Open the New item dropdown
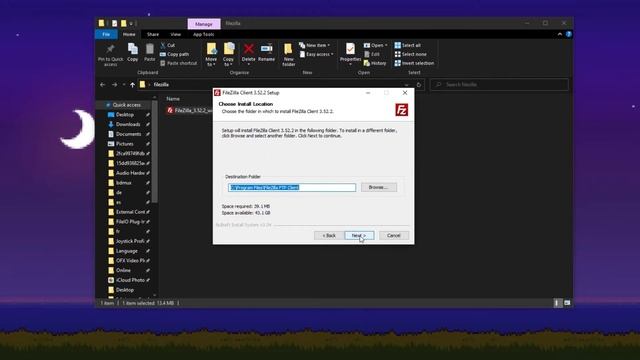This screenshot has height=360, width=640. point(315,45)
